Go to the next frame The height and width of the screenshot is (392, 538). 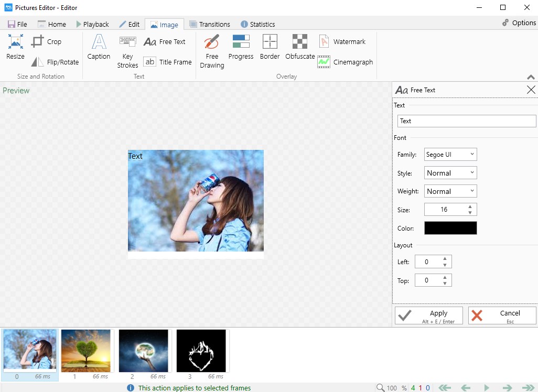point(507,388)
